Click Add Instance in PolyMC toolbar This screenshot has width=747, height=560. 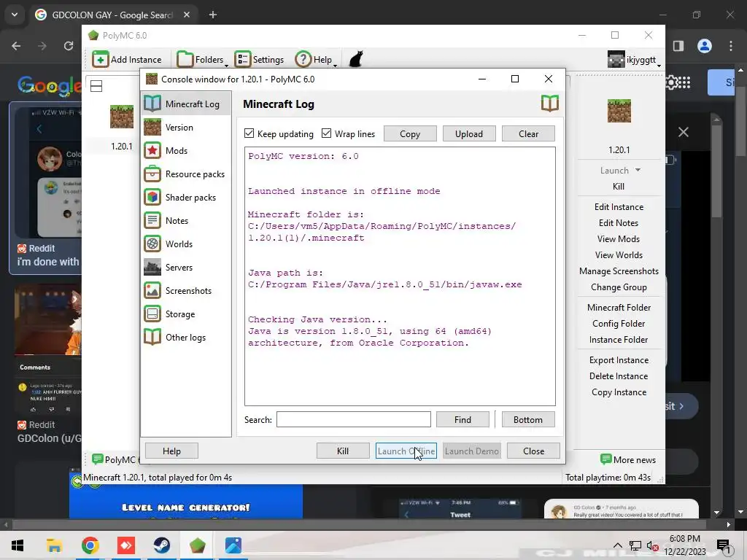click(x=127, y=60)
